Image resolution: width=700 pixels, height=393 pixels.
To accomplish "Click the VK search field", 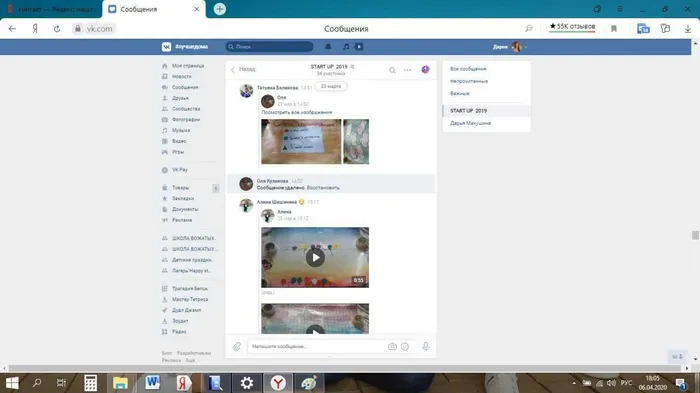I will coord(269,46).
